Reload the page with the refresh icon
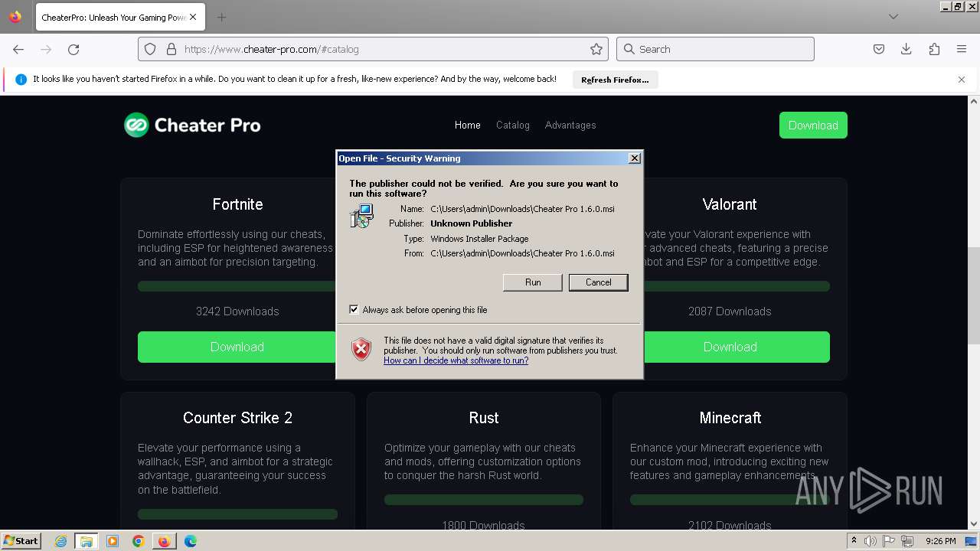 click(x=73, y=49)
